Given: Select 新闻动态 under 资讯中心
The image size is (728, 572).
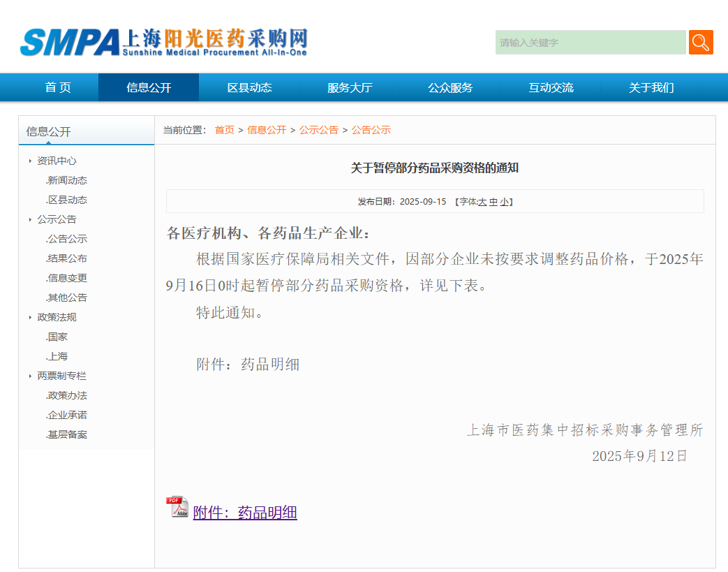Looking at the screenshot, I should coord(67,180).
